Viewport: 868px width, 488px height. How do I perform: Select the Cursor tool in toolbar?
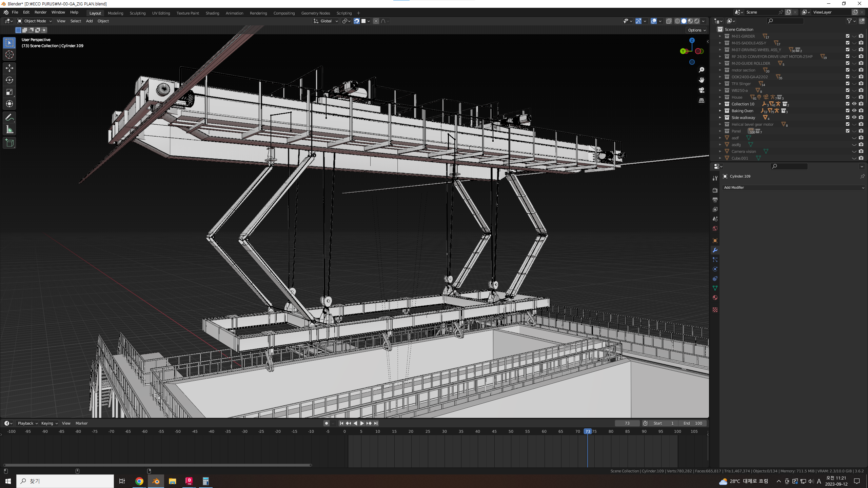(9, 55)
